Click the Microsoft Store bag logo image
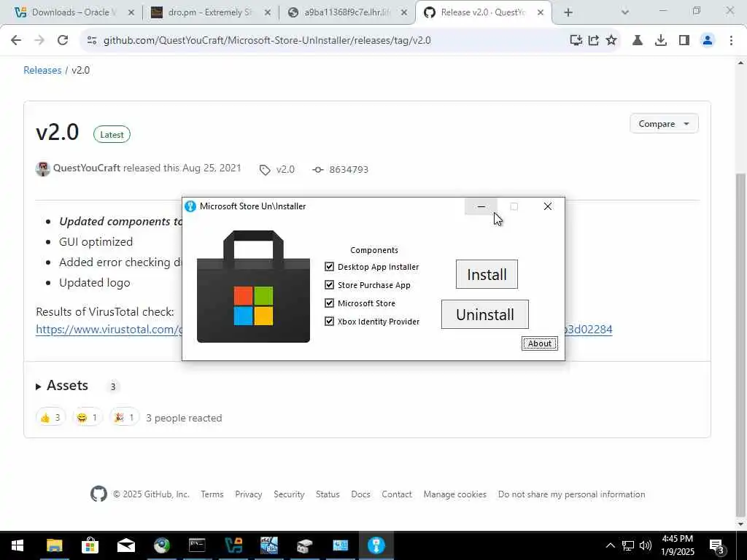This screenshot has height=560, width=747. 253,286
